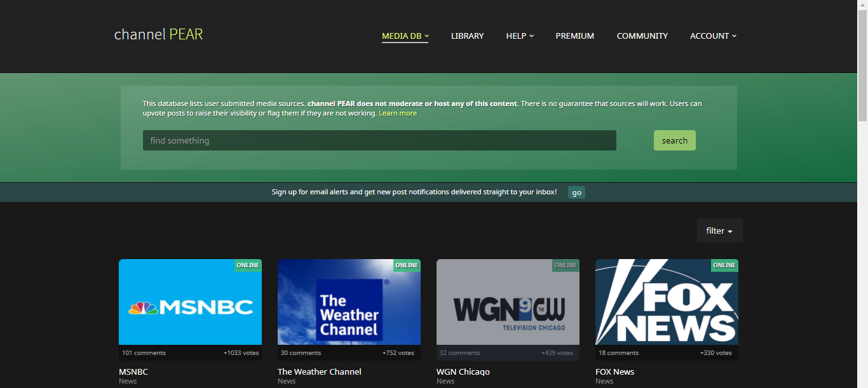Navigate to the COMMUNITY section
This screenshot has height=388, width=868.
click(642, 36)
